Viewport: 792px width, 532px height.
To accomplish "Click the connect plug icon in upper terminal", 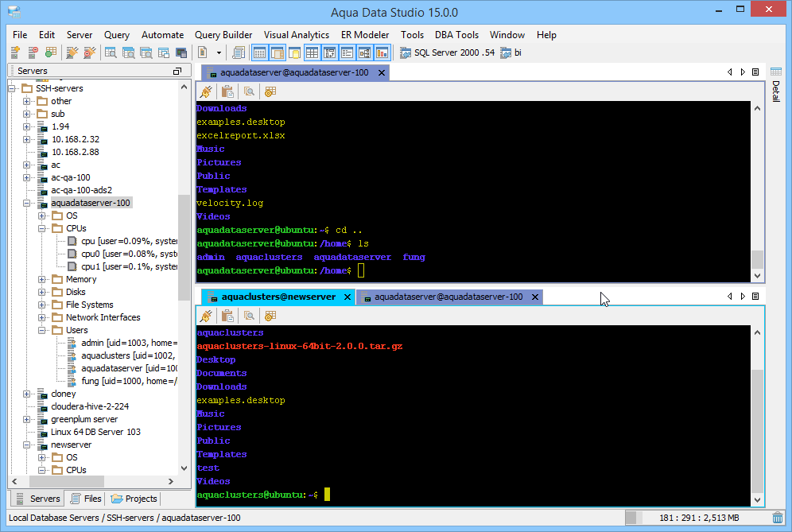I will (207, 91).
